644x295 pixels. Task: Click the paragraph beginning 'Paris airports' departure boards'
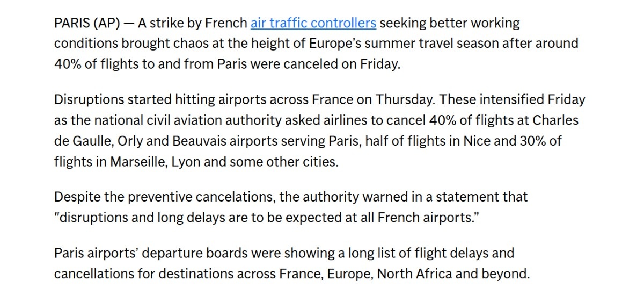292,263
